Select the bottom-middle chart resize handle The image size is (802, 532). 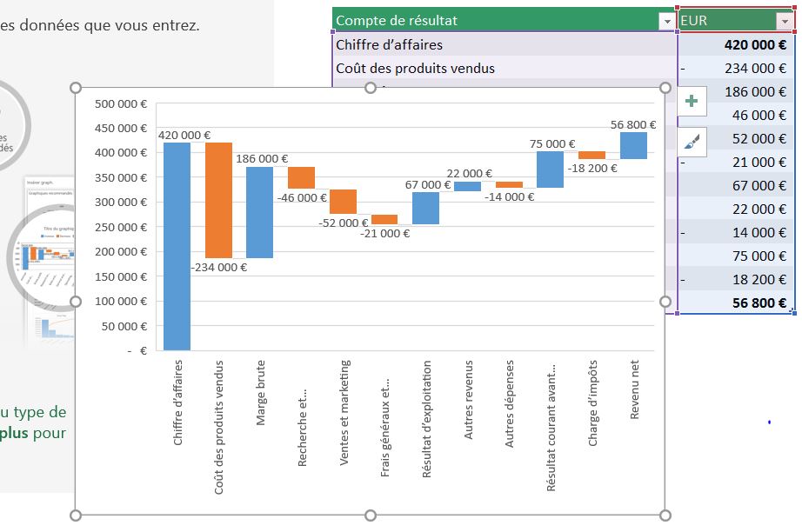(x=371, y=515)
